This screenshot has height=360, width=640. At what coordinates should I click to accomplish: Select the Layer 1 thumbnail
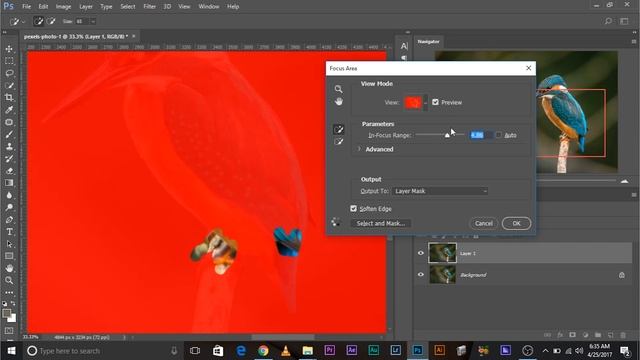tap(442, 253)
